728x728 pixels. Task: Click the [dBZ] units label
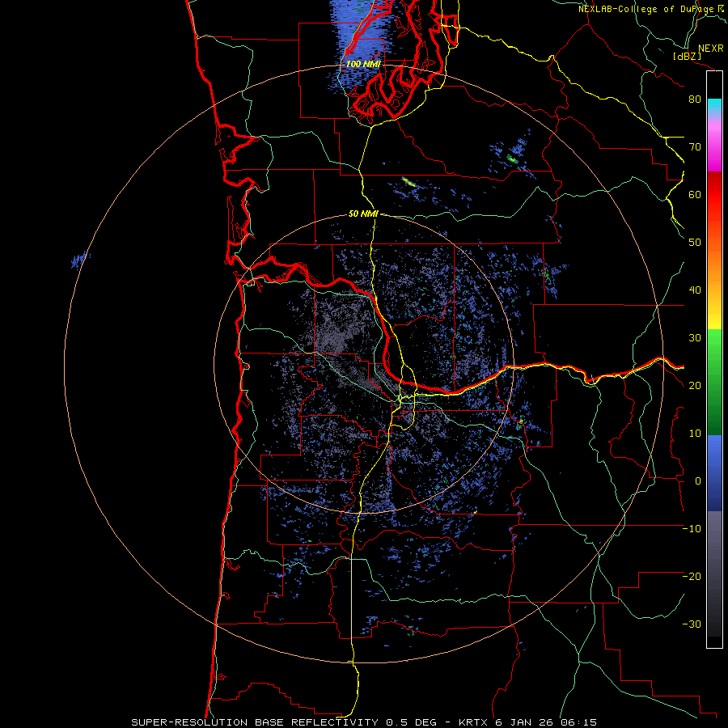(687, 56)
